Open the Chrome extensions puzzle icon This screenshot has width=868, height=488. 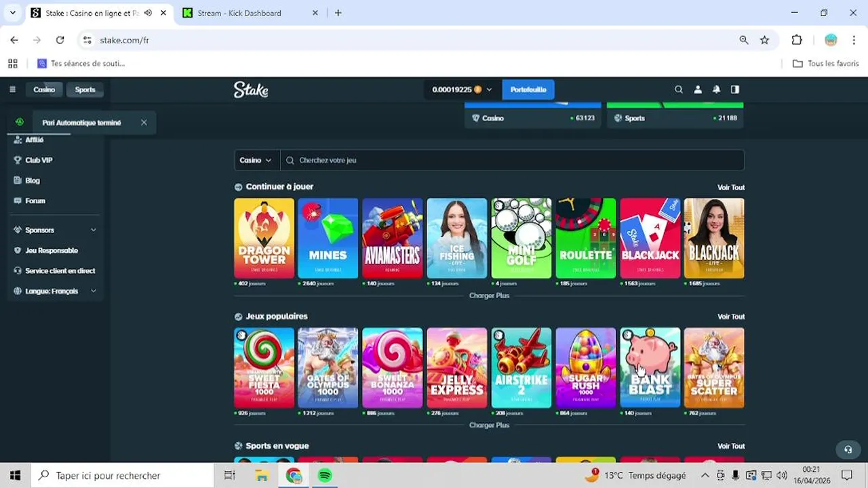pyautogui.click(x=797, y=40)
